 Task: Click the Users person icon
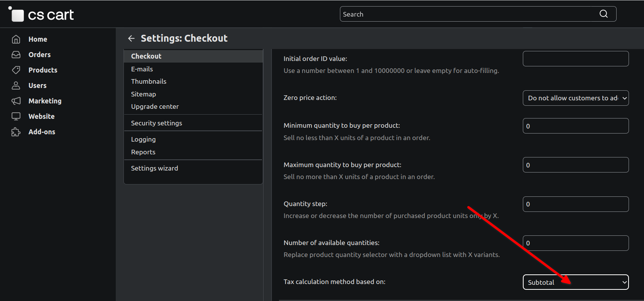pyautogui.click(x=16, y=86)
